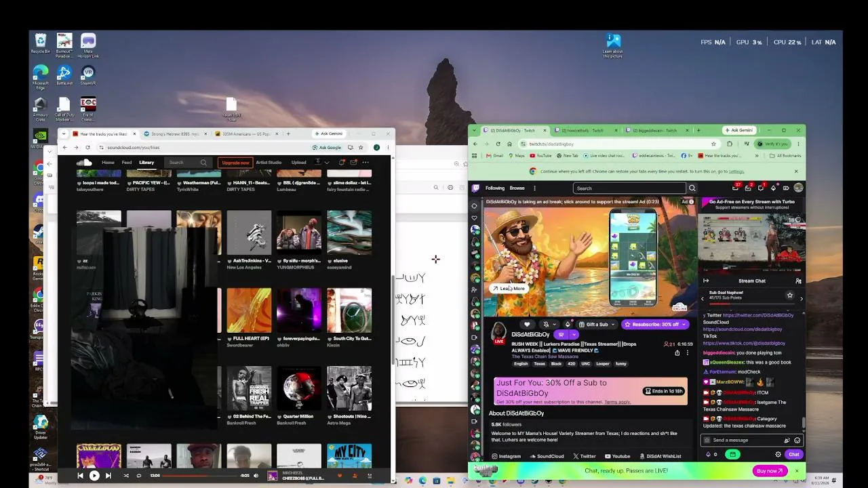Viewport: 868px width, 488px height.
Task: Open Twitch notifications inbox with 37 badge
Action: coord(736,188)
